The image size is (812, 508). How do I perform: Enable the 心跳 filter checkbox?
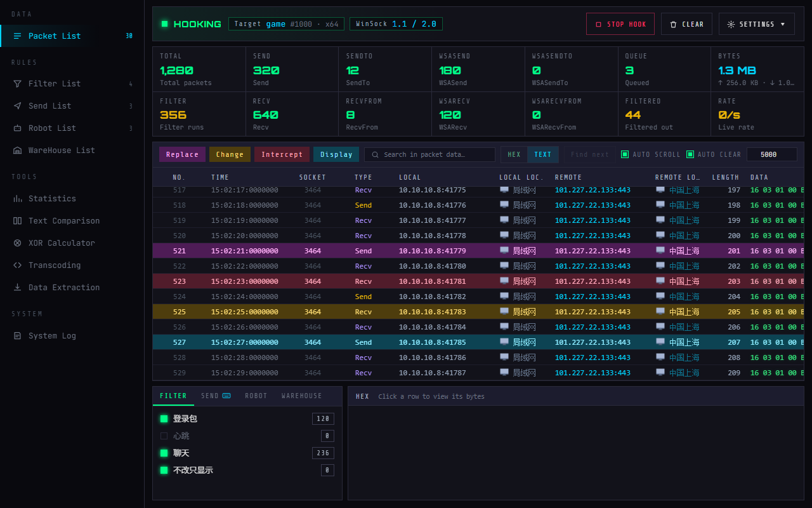164,436
